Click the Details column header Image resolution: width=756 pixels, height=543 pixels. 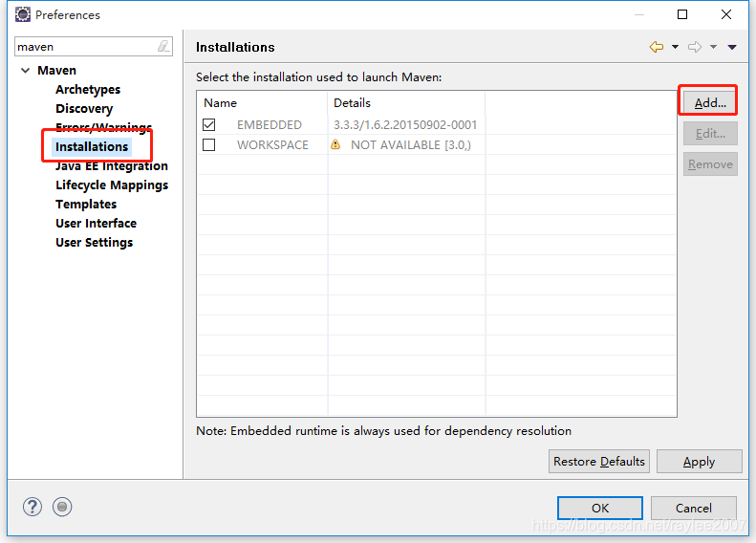[406, 102]
